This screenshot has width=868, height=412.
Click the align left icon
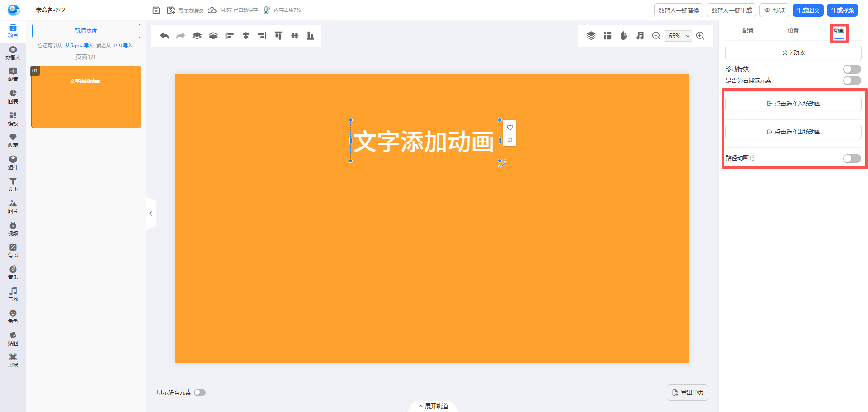click(x=230, y=36)
